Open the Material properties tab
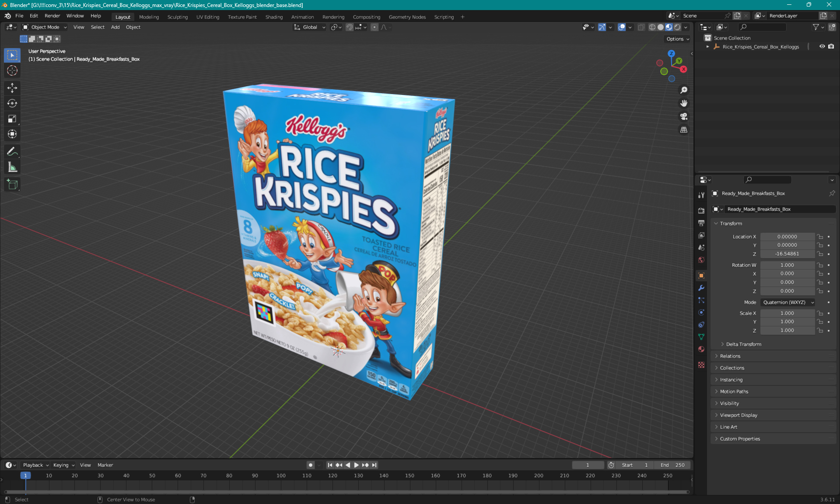The image size is (840, 504). (x=701, y=349)
